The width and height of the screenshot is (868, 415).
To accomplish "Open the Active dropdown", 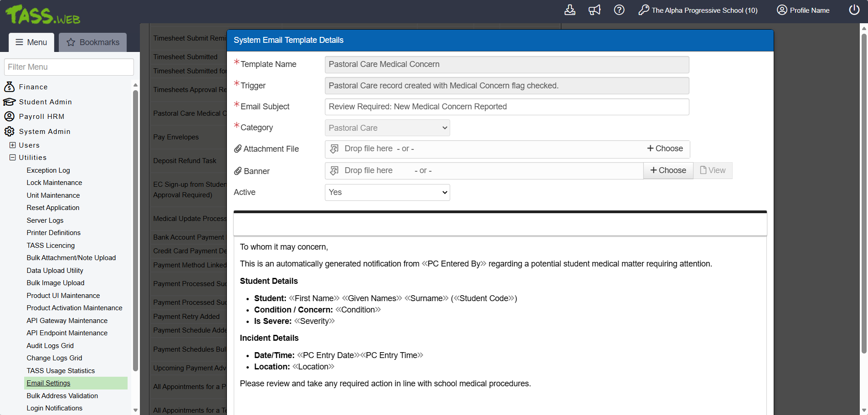I will click(x=387, y=192).
